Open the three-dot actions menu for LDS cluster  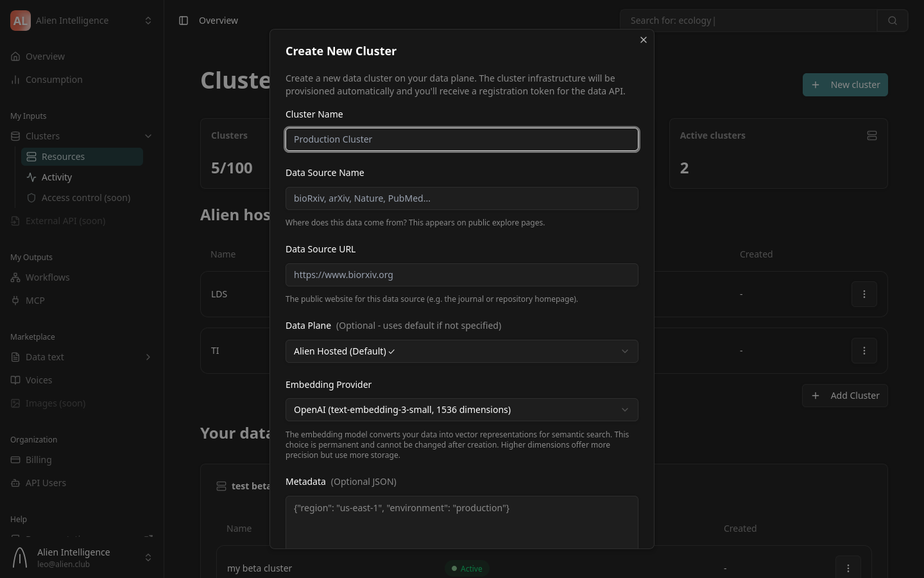[x=864, y=294]
